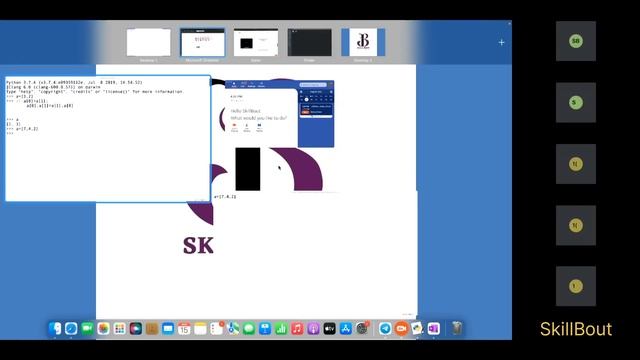Image resolution: width=640 pixels, height=360 pixels.
Task: Open FaceTime in the Dock
Action: [x=87, y=328]
